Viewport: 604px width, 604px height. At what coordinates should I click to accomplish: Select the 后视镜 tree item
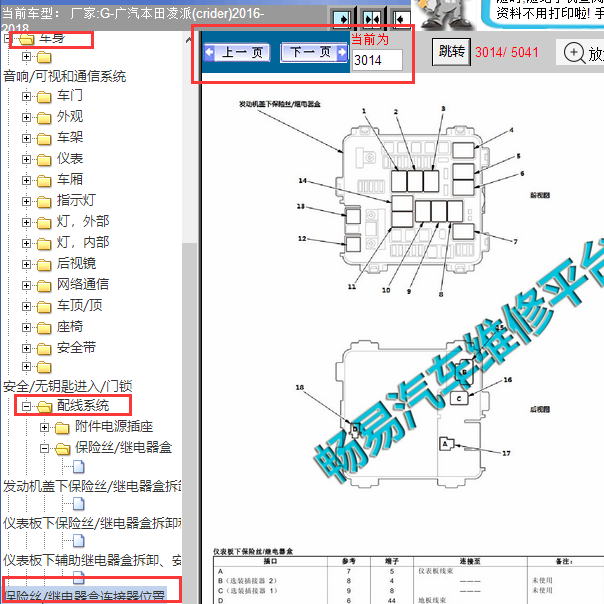76,263
